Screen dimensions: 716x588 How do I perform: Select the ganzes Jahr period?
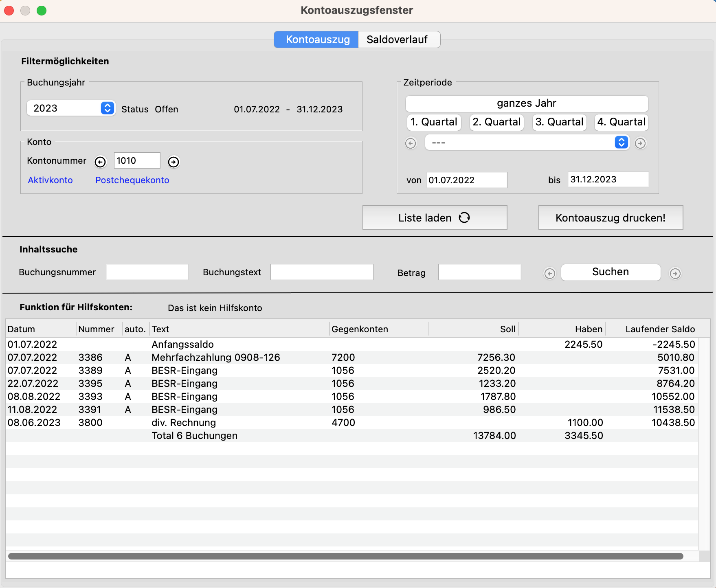[x=526, y=103]
